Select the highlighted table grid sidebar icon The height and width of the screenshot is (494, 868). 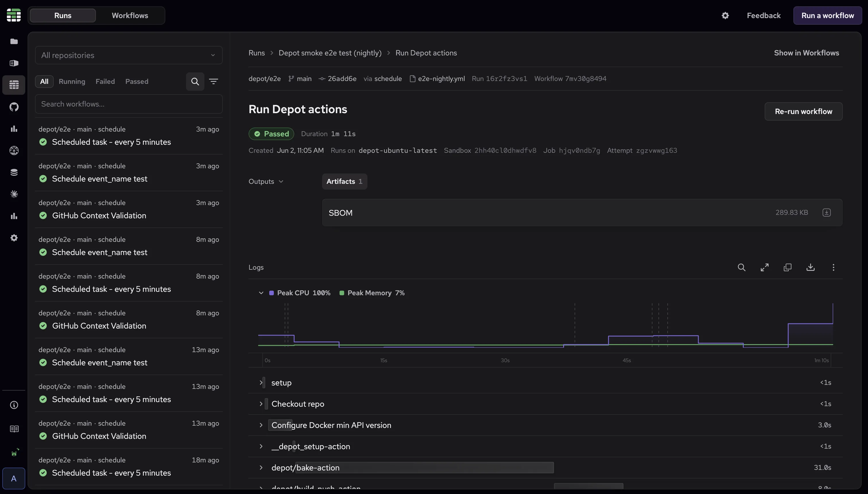click(14, 85)
